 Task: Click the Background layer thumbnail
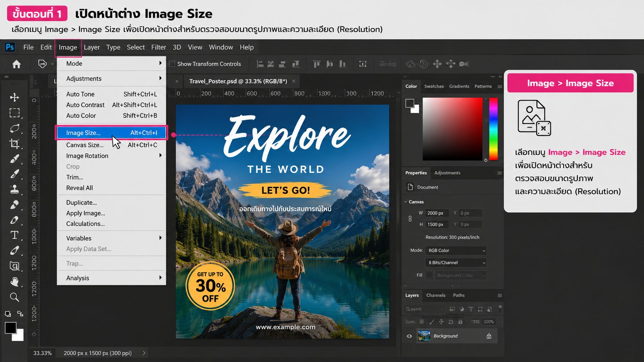(424, 336)
